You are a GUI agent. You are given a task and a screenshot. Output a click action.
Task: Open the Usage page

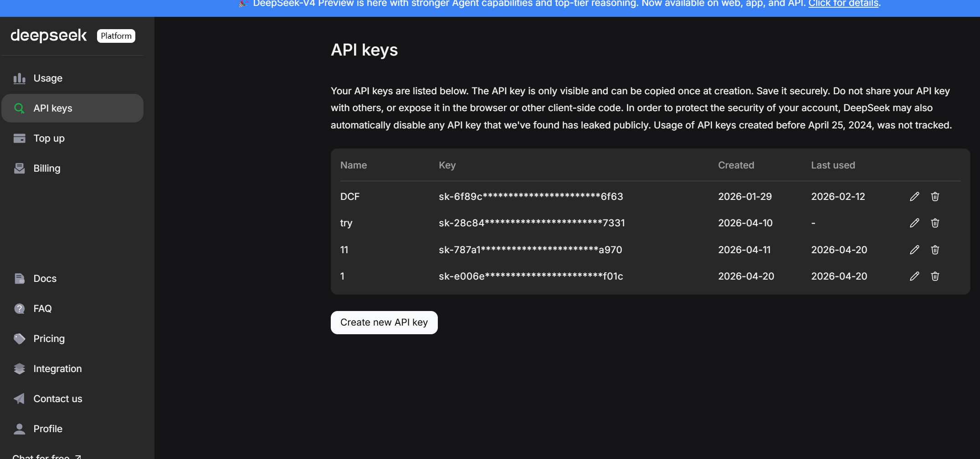(72, 78)
